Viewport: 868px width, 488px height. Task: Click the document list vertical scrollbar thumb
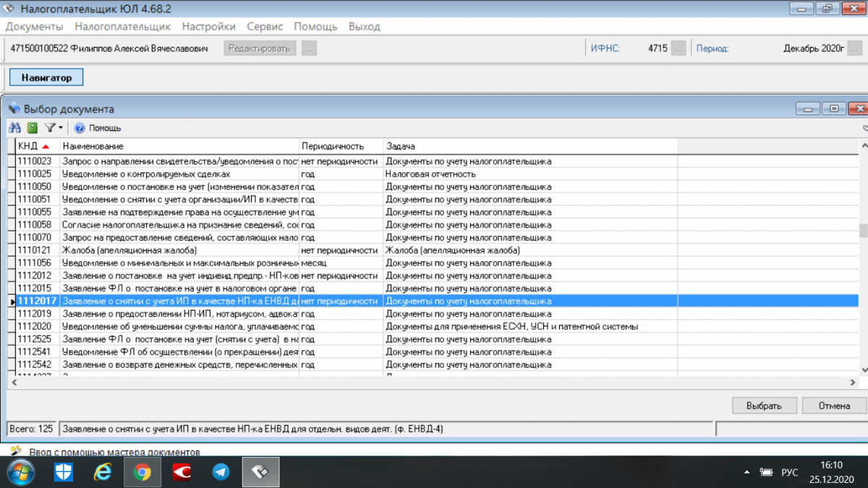pyautogui.click(x=862, y=231)
